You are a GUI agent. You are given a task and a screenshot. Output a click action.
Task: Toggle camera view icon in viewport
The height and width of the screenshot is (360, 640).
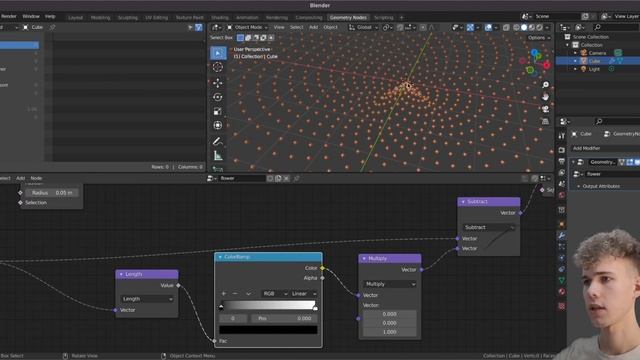[x=545, y=109]
